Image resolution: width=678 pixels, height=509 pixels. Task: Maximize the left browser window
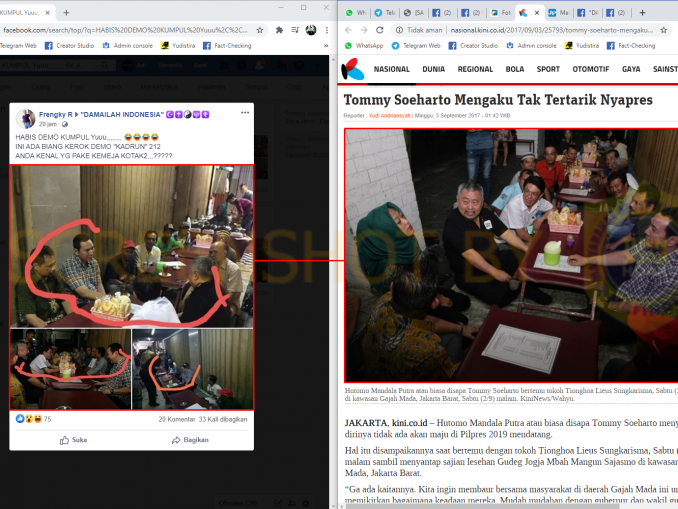tap(304, 7)
